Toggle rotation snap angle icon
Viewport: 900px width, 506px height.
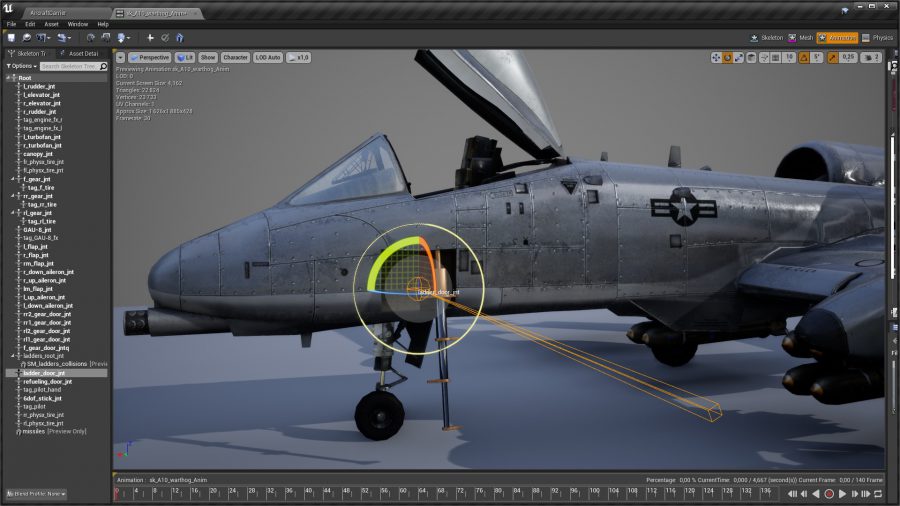pos(804,57)
